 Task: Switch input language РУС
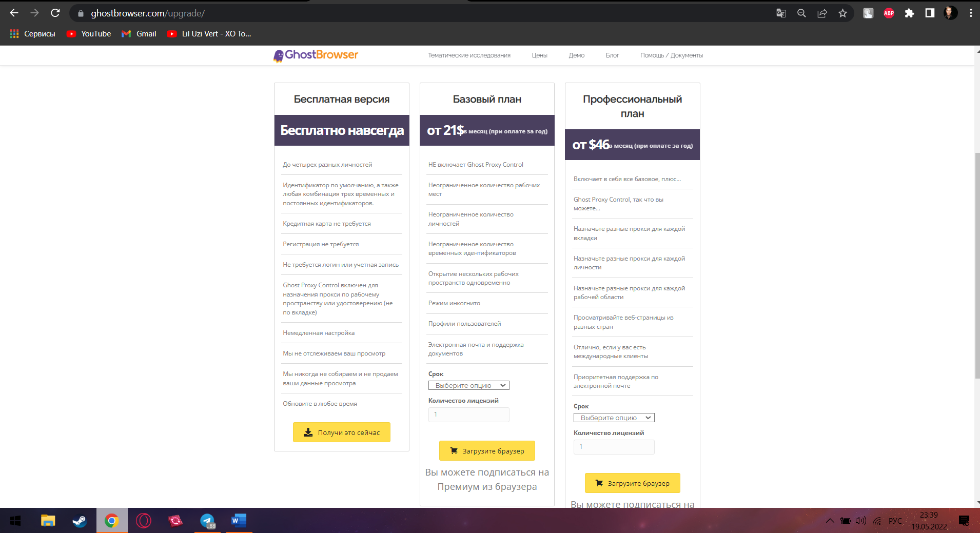click(x=895, y=521)
